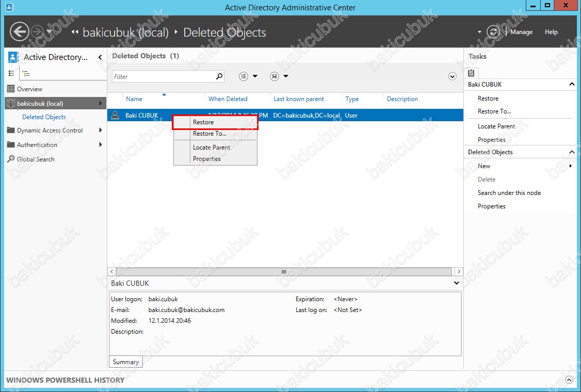Open the navigation history dropdown arrow

[50, 32]
